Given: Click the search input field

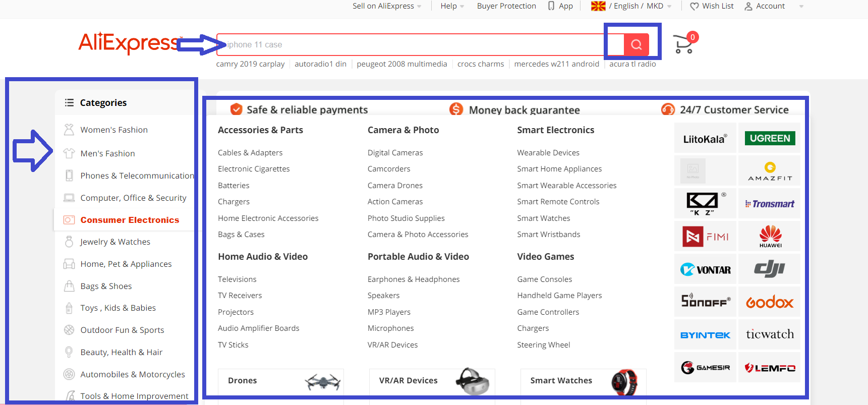Looking at the screenshot, I should click(420, 44).
